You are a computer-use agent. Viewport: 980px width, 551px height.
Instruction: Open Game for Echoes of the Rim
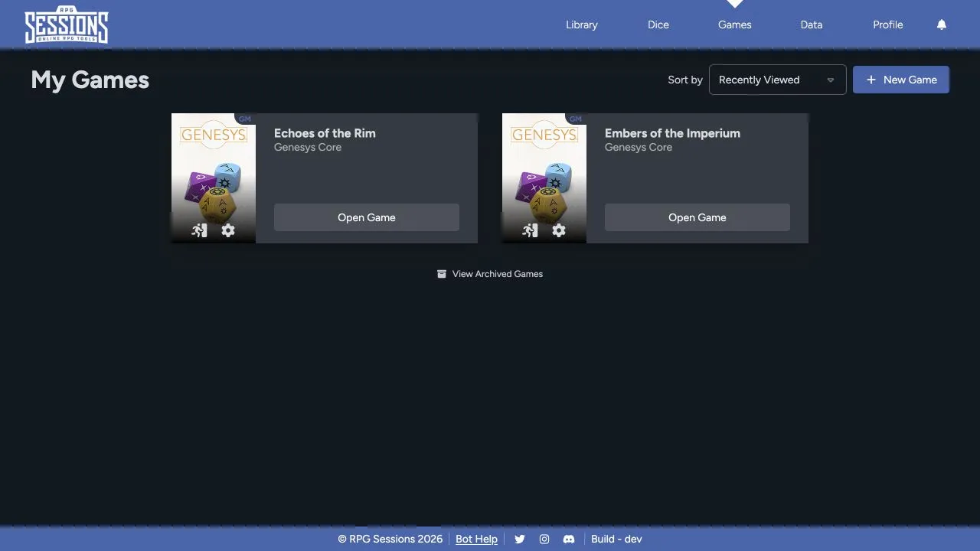pos(367,217)
